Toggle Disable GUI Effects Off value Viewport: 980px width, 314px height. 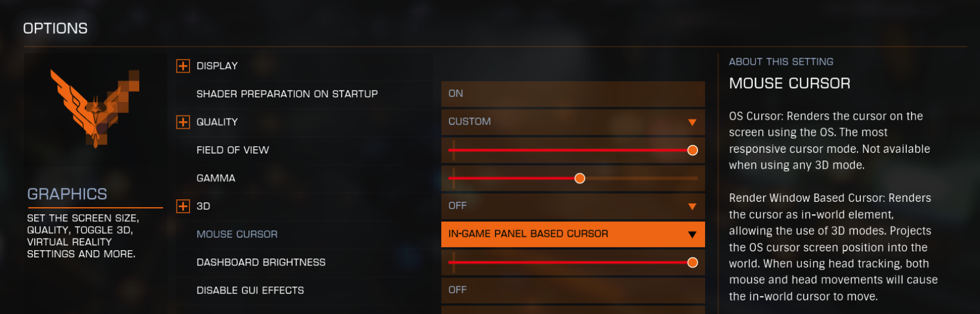click(573, 290)
